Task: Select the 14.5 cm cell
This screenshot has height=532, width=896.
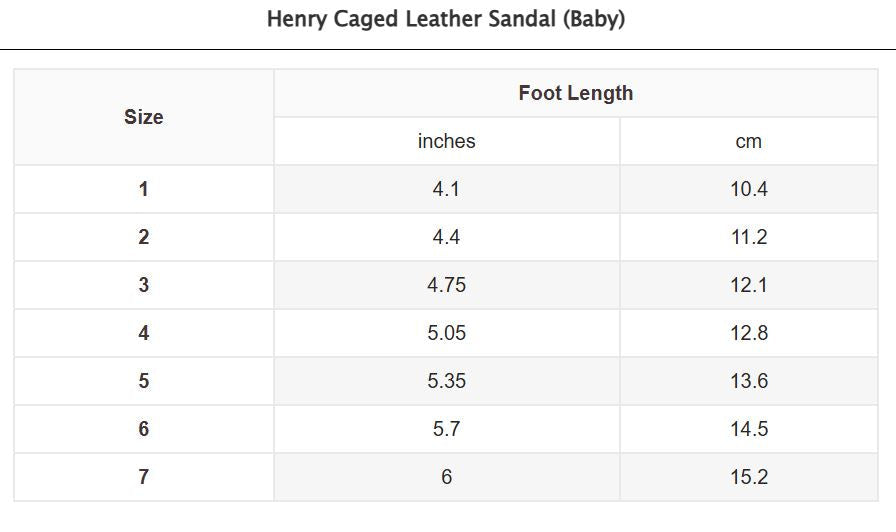Action: pos(748,429)
